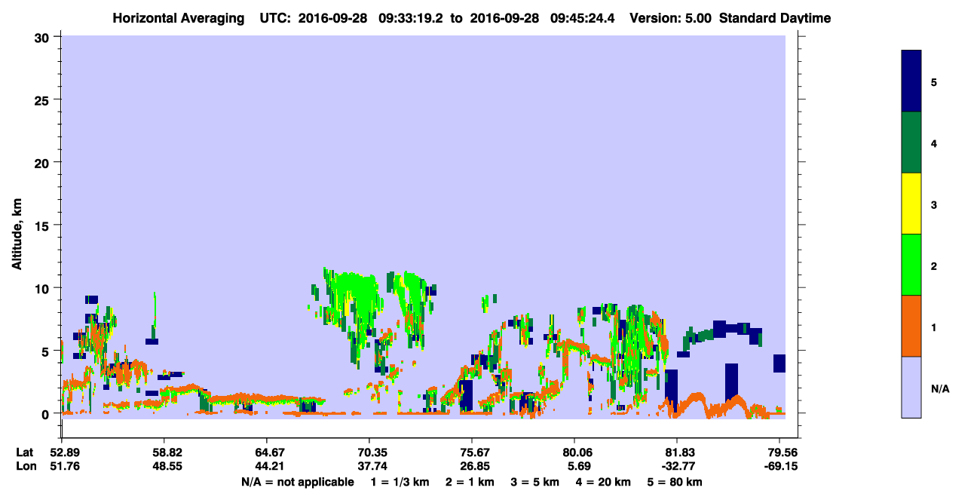Screen dimensions: 980x503
Task: Click the colorbar label 3
Action: 934,204
